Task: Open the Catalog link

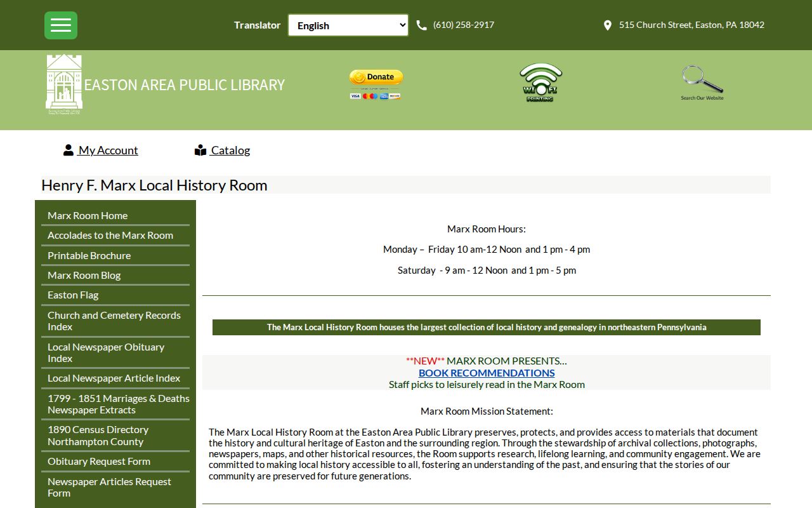Action: 230,150
